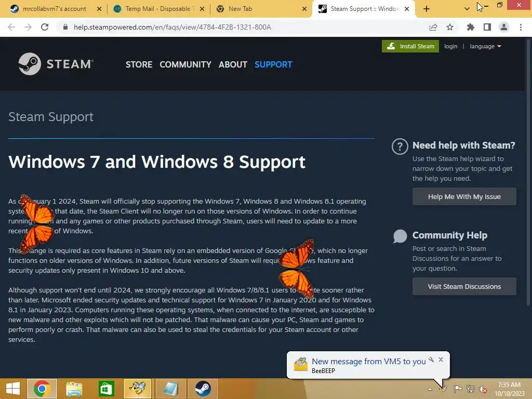Open Chrome three-dot menu
The height and width of the screenshot is (399, 532).
click(x=521, y=27)
